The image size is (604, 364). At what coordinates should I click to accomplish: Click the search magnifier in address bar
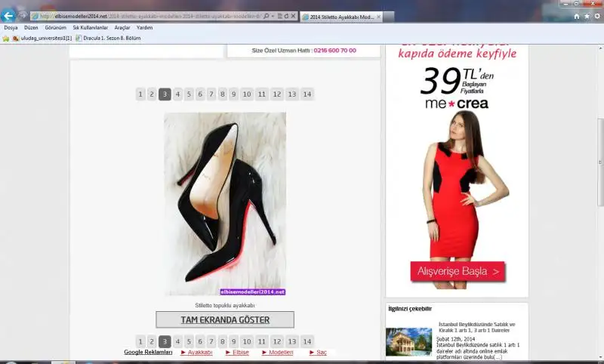[267, 16]
